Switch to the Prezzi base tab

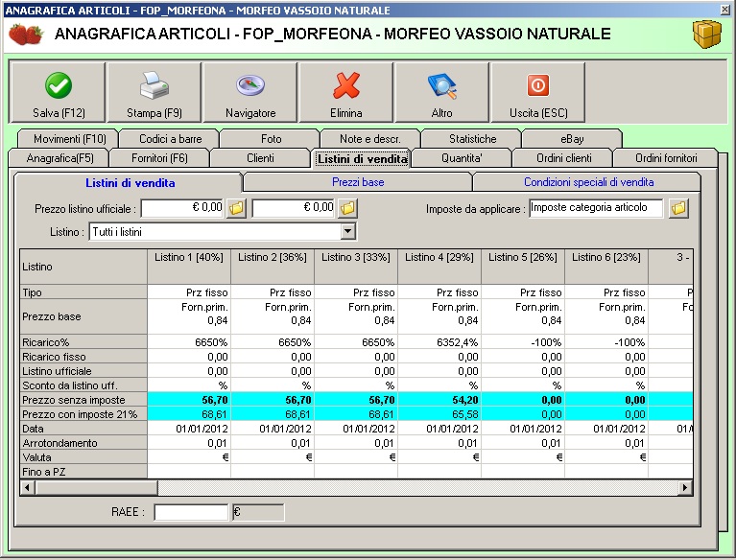point(358,182)
